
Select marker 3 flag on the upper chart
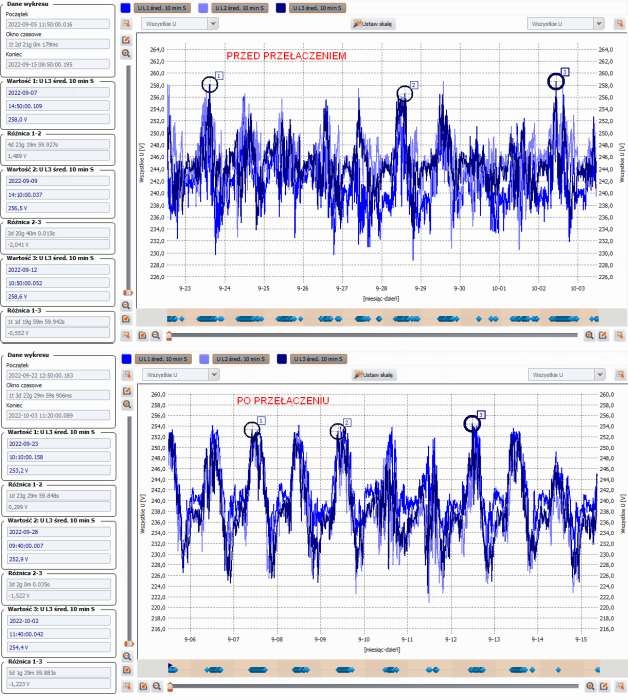565,72
